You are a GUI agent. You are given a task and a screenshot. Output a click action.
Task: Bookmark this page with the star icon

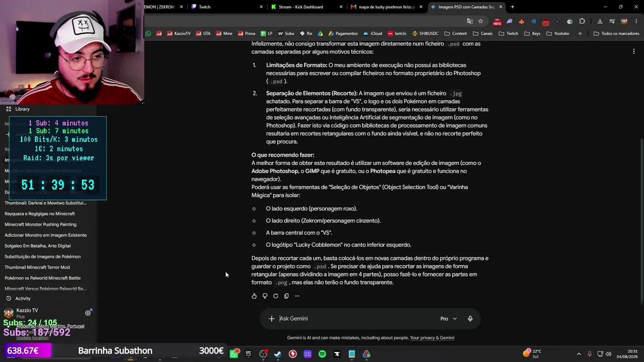(480, 21)
